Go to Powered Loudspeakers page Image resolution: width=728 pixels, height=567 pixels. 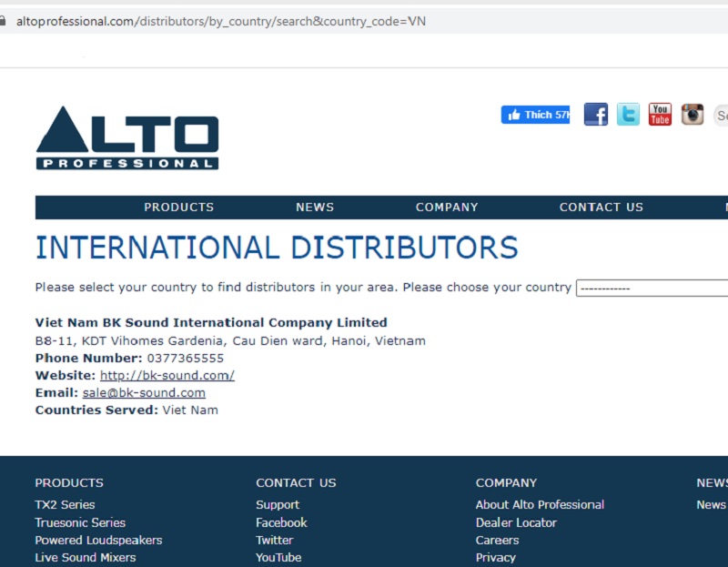(98, 540)
